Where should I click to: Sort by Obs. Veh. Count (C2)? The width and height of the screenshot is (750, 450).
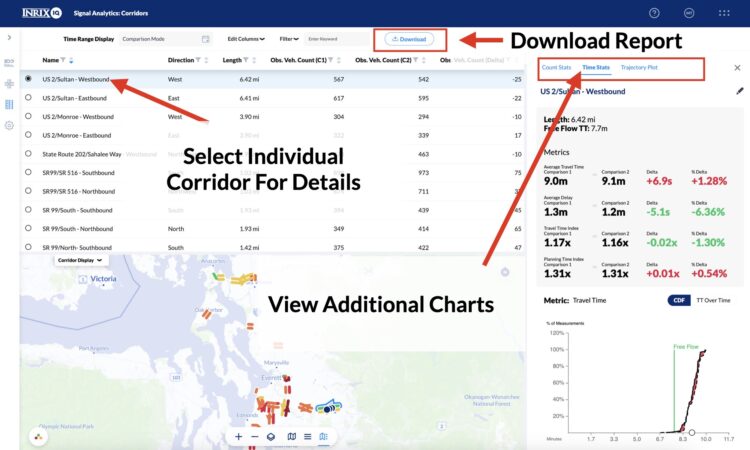(x=424, y=60)
